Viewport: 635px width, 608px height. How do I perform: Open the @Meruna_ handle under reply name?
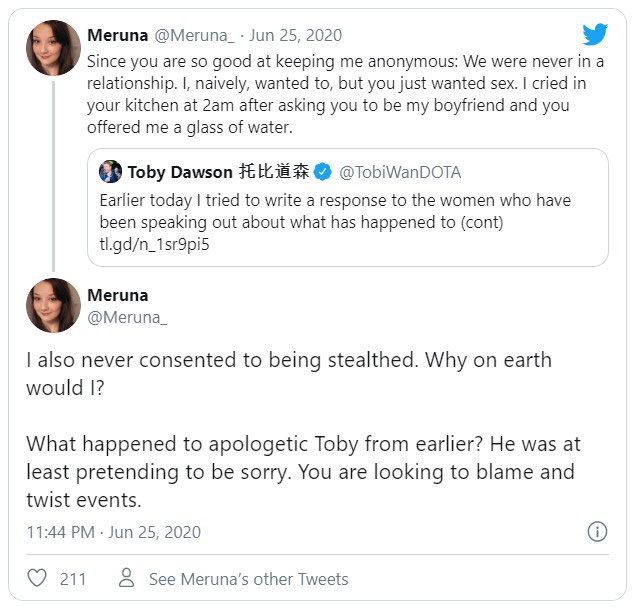tap(127, 317)
